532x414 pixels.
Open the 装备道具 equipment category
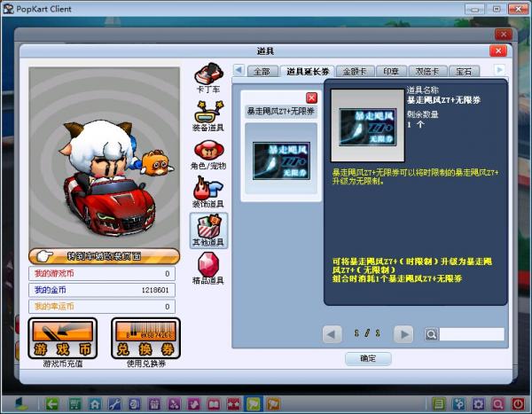tap(208, 116)
